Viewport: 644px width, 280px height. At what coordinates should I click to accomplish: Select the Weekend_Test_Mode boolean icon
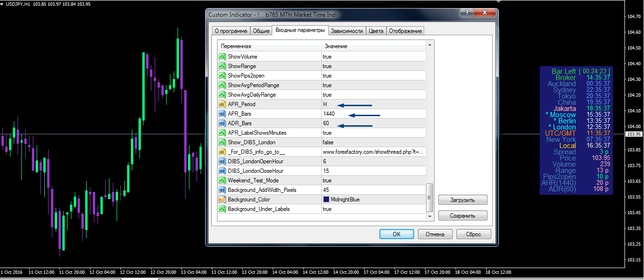pos(222,180)
